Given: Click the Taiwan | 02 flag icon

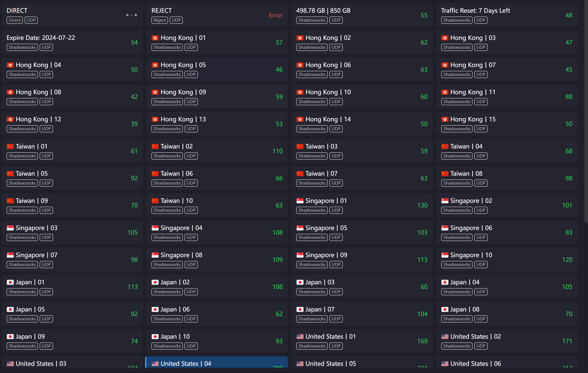Looking at the screenshot, I should click(155, 147).
